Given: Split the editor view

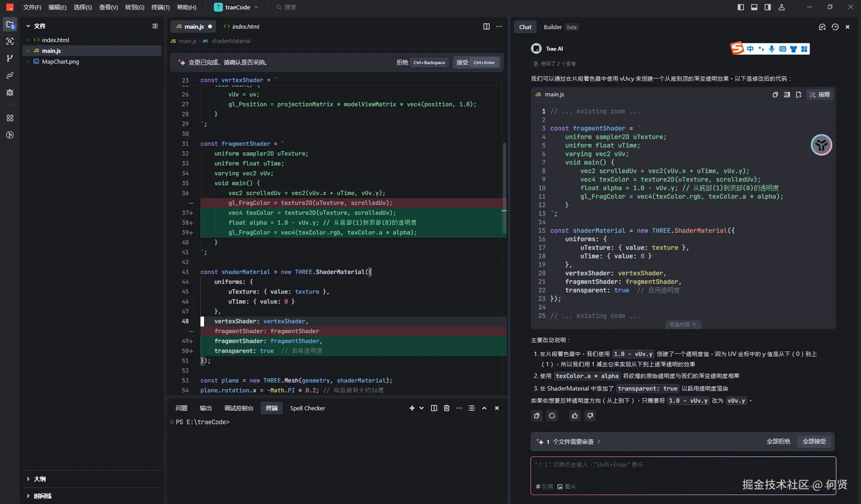Looking at the screenshot, I should (486, 26).
